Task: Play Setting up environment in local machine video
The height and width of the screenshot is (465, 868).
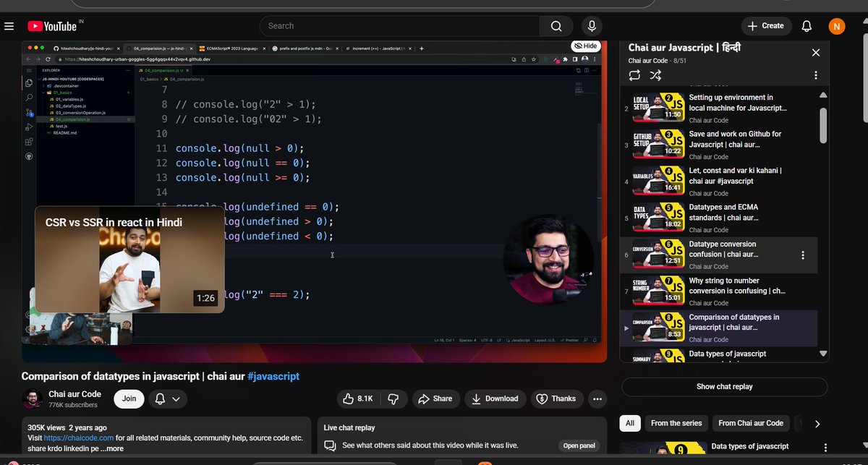Action: pyautogui.click(x=719, y=108)
